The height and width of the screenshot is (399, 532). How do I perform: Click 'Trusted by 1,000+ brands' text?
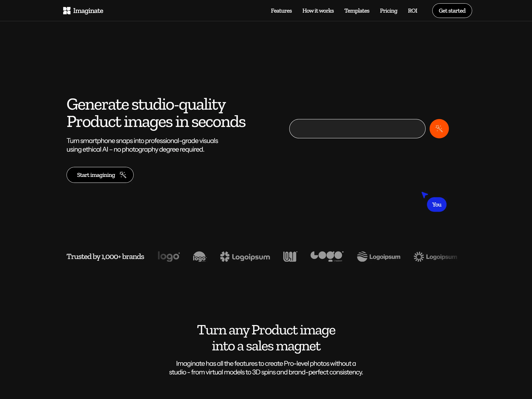click(x=105, y=257)
